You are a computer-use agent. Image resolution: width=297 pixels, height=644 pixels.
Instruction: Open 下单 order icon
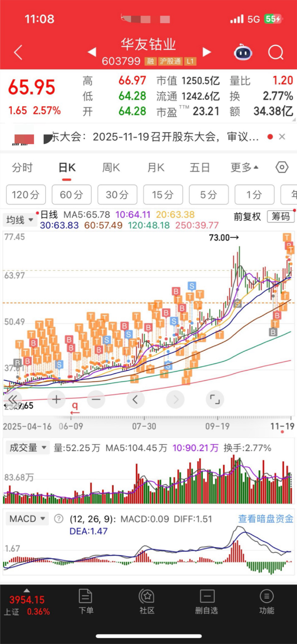click(x=85, y=601)
